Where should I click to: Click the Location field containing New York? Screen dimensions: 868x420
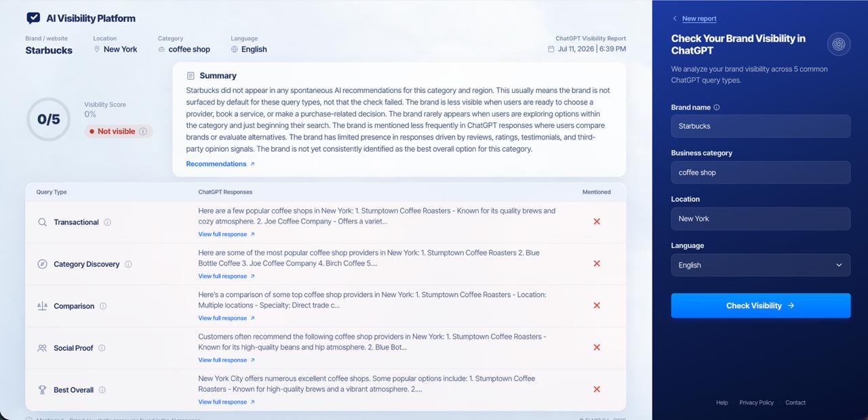click(761, 219)
